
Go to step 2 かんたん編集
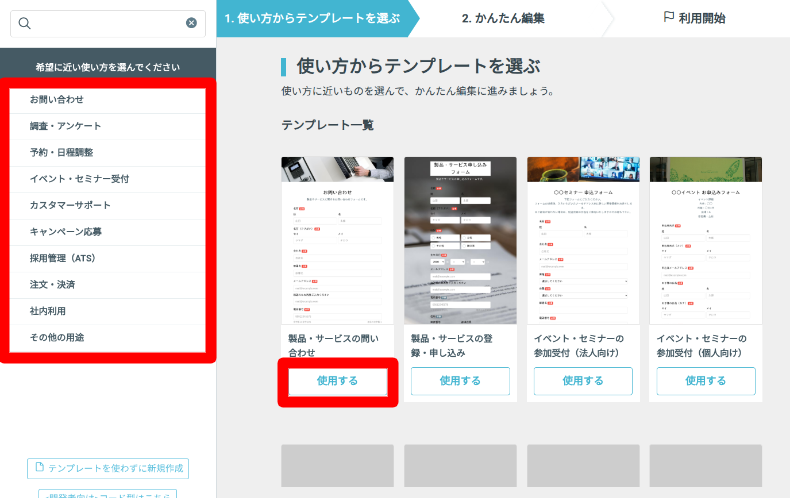coord(503,19)
